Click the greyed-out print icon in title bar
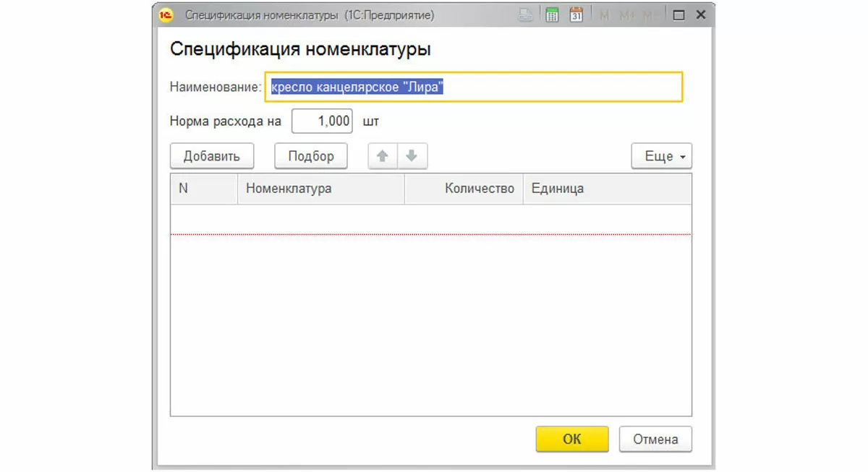Viewport: 868px width, 472px height. coord(527,14)
